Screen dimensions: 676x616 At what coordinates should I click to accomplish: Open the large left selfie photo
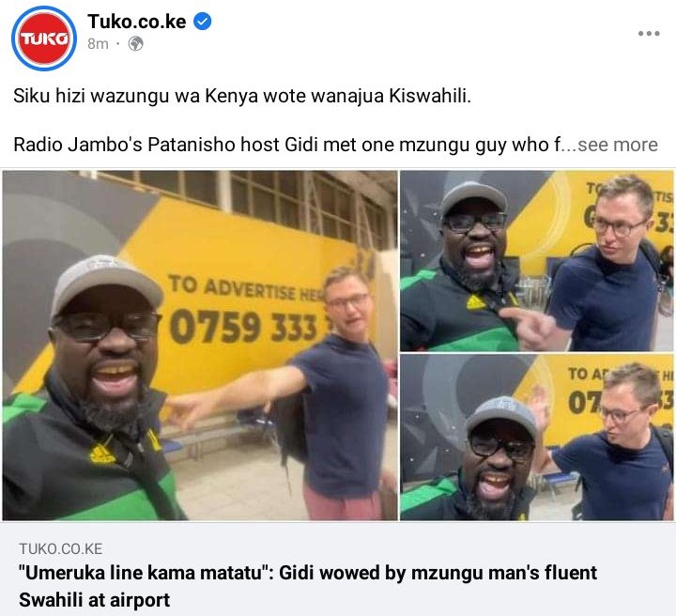pos(200,346)
